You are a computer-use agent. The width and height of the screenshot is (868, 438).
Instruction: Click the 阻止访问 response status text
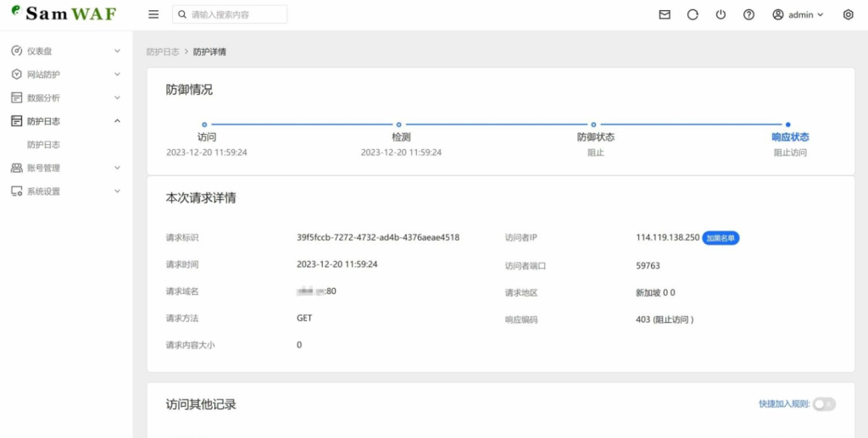click(790, 152)
